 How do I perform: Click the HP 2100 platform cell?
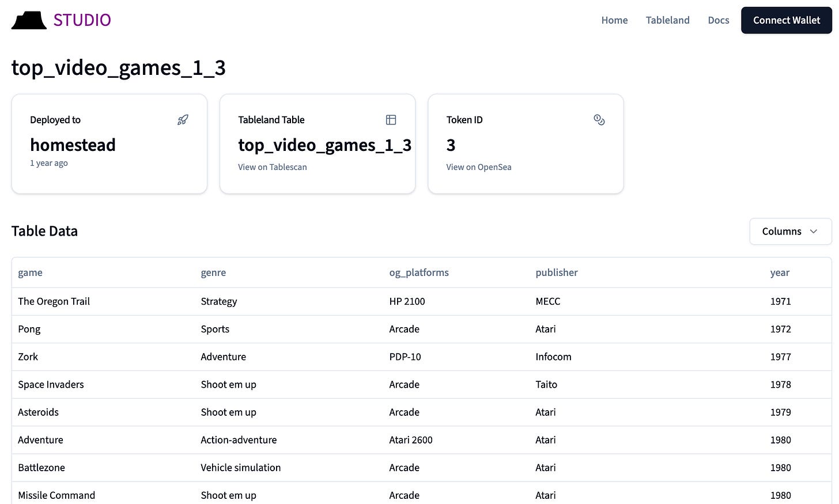[x=407, y=301]
